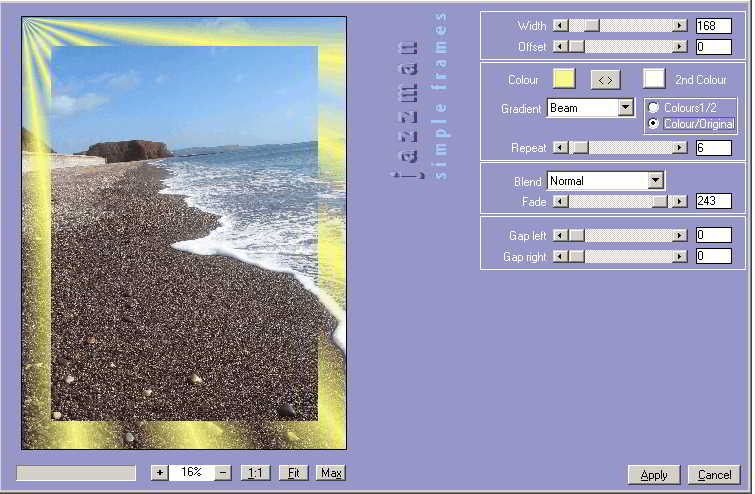
Task: Click the zoom out minus button
Action: click(223, 473)
